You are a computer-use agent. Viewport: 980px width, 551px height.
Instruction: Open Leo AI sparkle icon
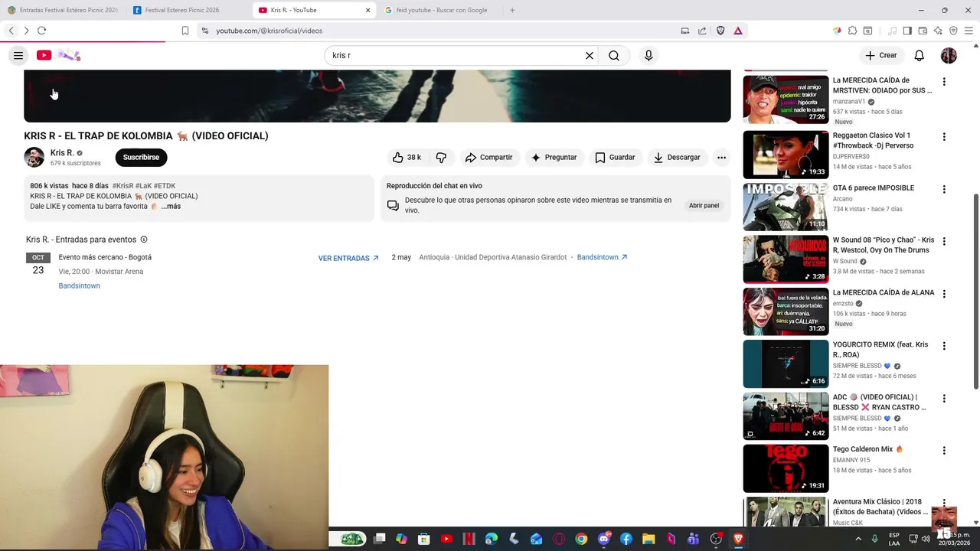938,31
